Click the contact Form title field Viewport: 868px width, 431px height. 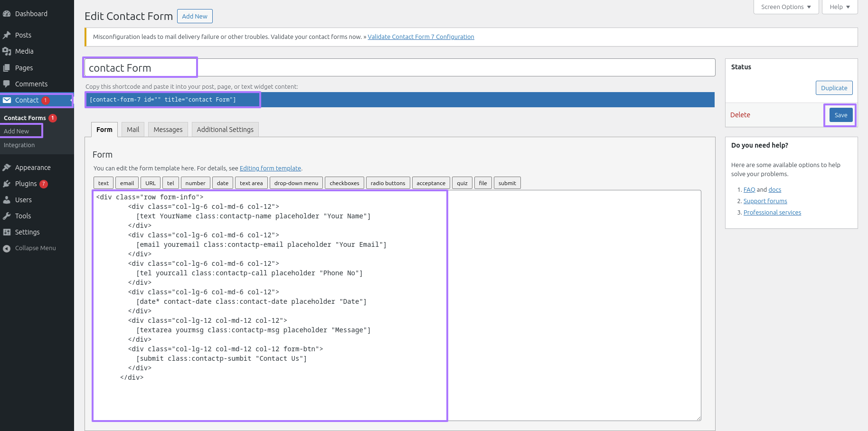(400, 68)
